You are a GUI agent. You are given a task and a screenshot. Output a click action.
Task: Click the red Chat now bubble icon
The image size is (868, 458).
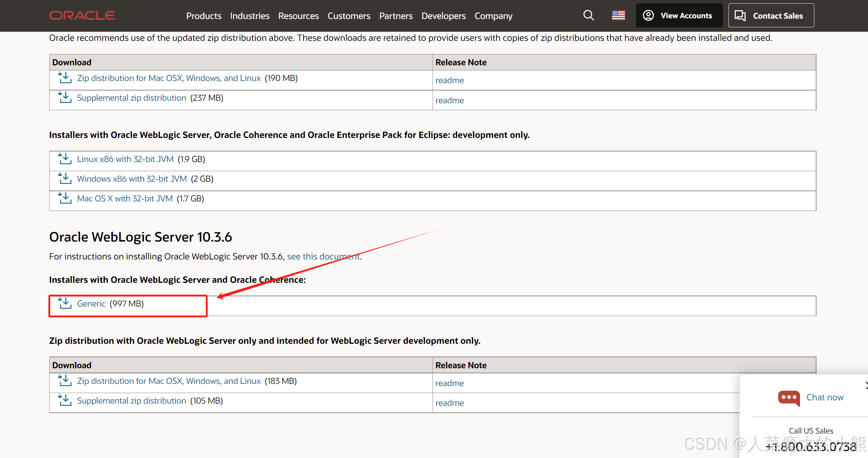pos(789,397)
